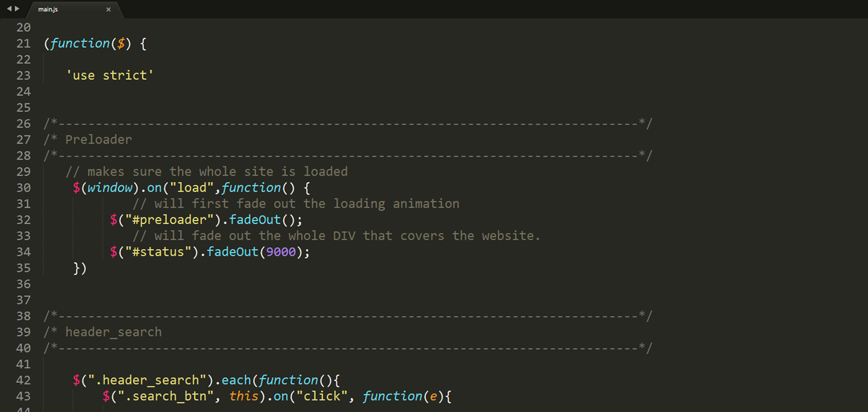The image size is (868, 412).
Task: Click the "Preloader" comment heading
Action: coord(99,140)
